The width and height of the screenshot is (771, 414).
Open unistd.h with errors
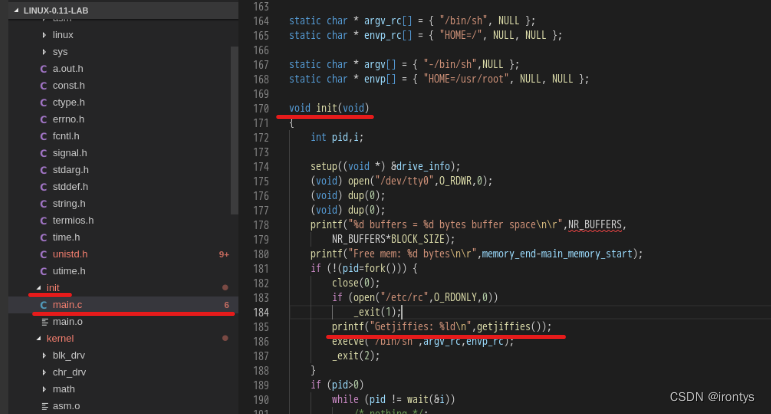pos(70,254)
